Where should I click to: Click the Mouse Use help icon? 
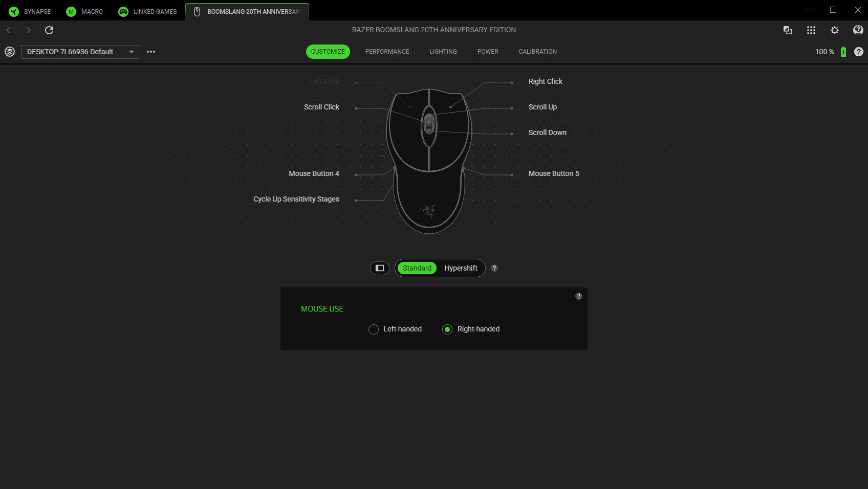click(578, 296)
